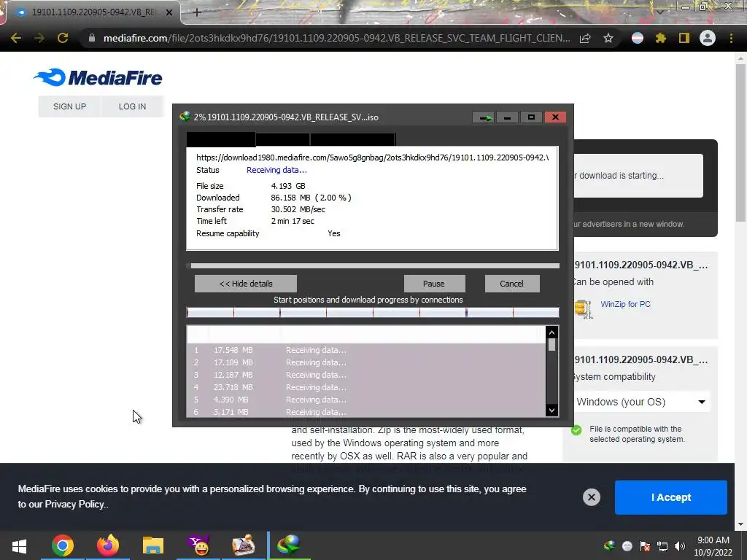Open the Chrome profile avatar
Screen dimensions: 747x560
click(x=708, y=38)
